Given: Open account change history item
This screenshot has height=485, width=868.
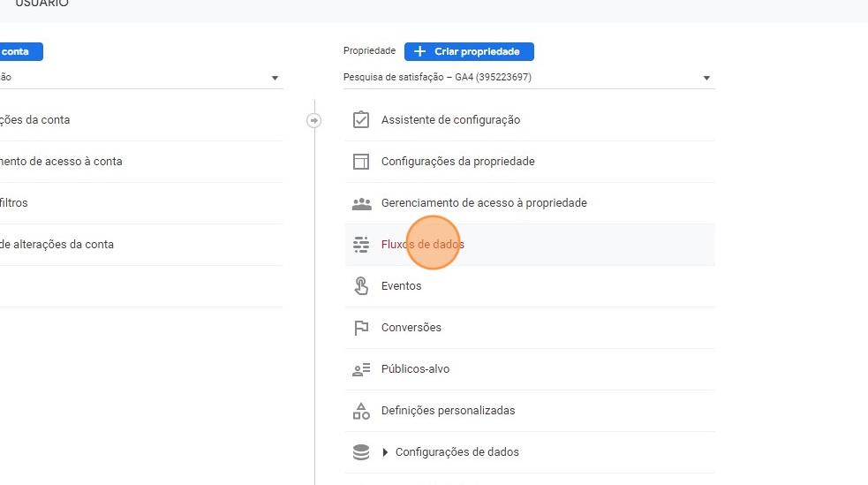Looking at the screenshot, I should click(57, 245).
